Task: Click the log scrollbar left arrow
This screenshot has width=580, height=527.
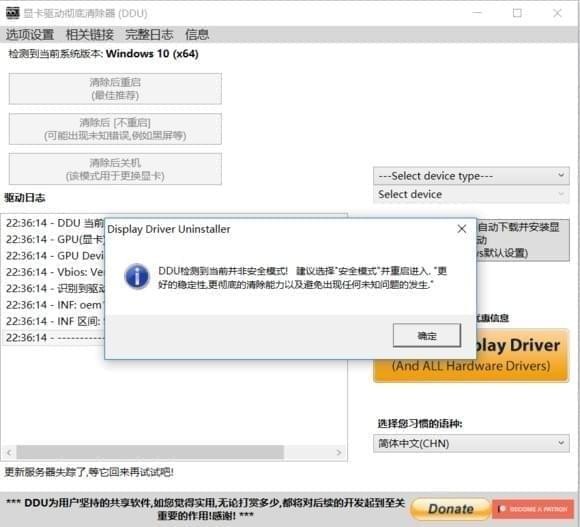Action: click(9, 452)
